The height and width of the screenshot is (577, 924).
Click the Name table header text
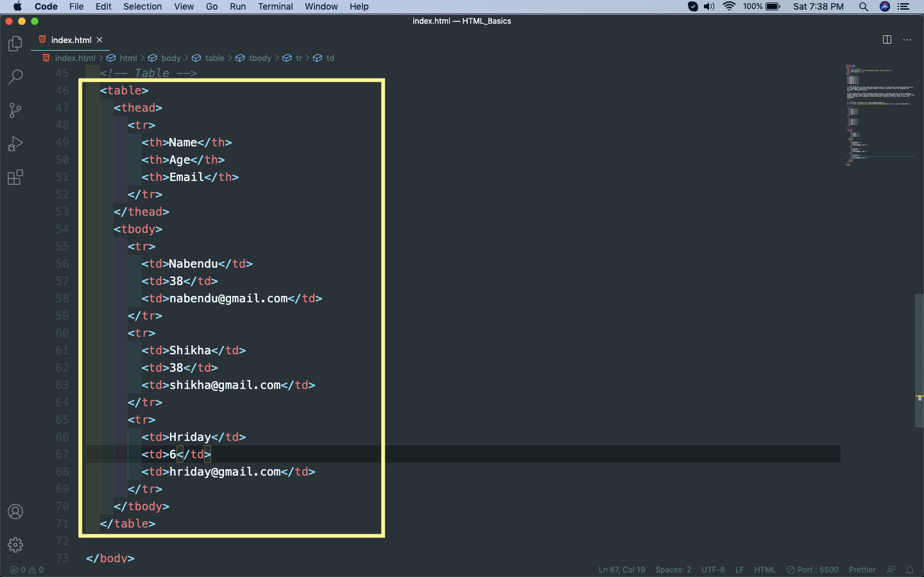(183, 142)
